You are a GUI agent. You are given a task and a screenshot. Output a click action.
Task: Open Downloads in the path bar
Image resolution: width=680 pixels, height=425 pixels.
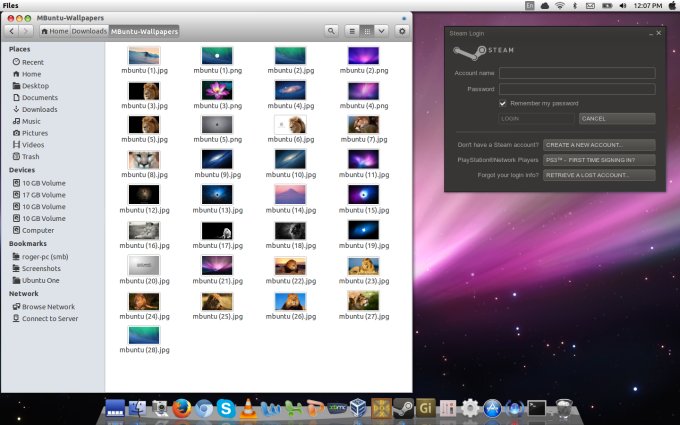pyautogui.click(x=89, y=31)
